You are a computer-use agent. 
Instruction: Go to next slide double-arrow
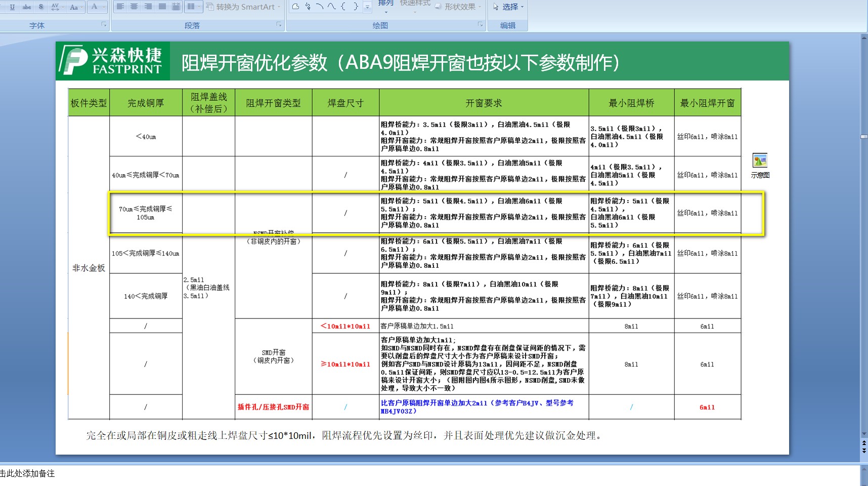(x=864, y=451)
